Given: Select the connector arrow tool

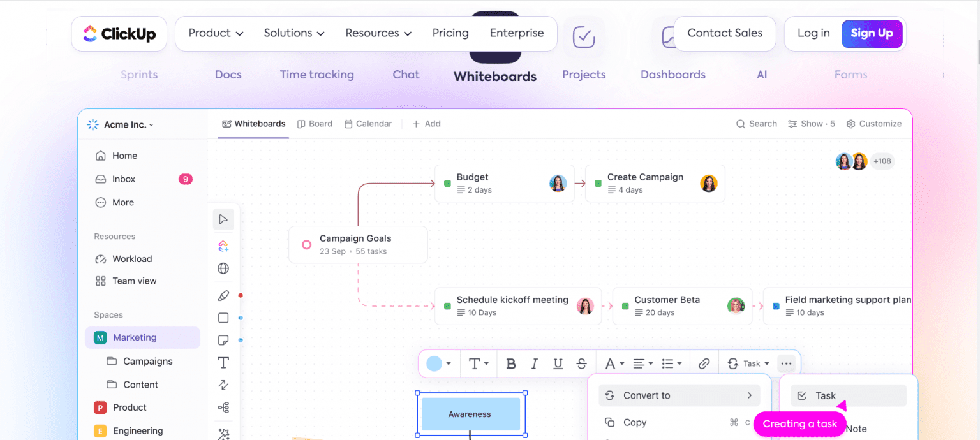Looking at the screenshot, I should point(223,385).
